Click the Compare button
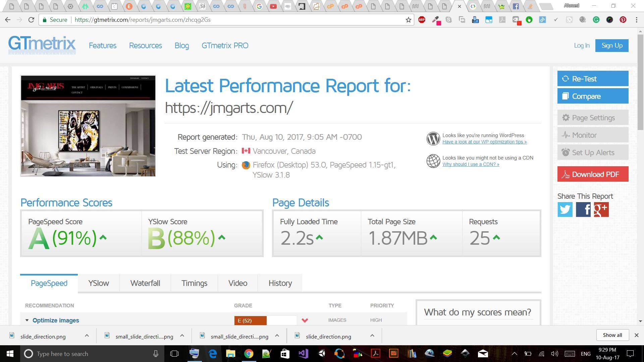The image size is (644, 362). [x=593, y=96]
